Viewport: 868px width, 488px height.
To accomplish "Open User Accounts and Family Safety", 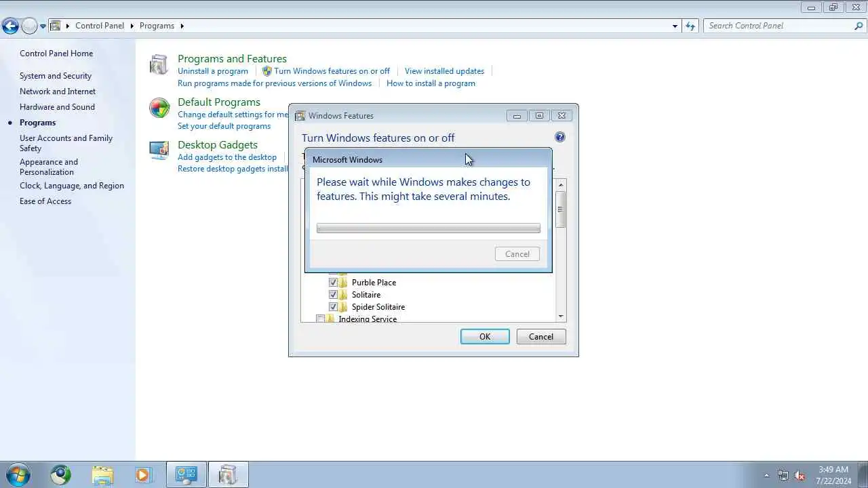I will [66, 143].
